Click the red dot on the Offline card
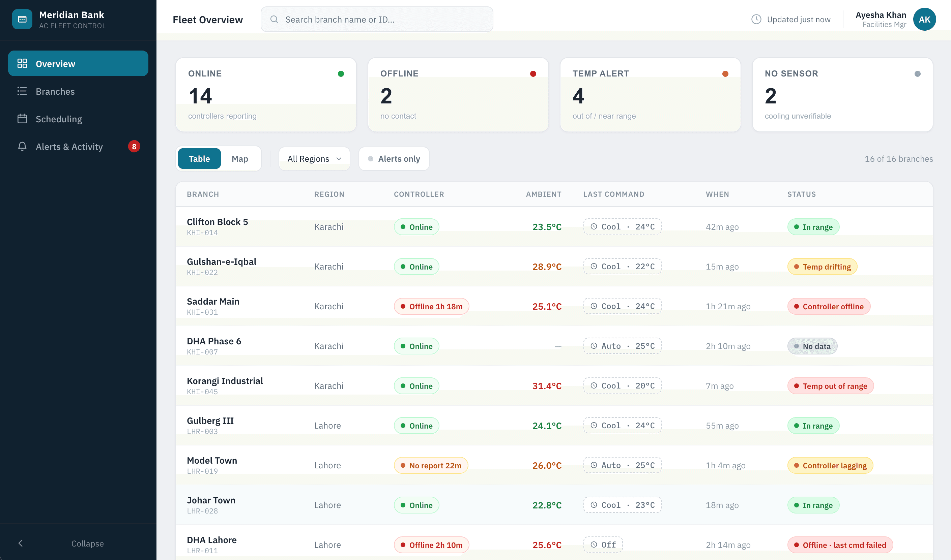Screen dimensions: 951x560 [x=533, y=73]
